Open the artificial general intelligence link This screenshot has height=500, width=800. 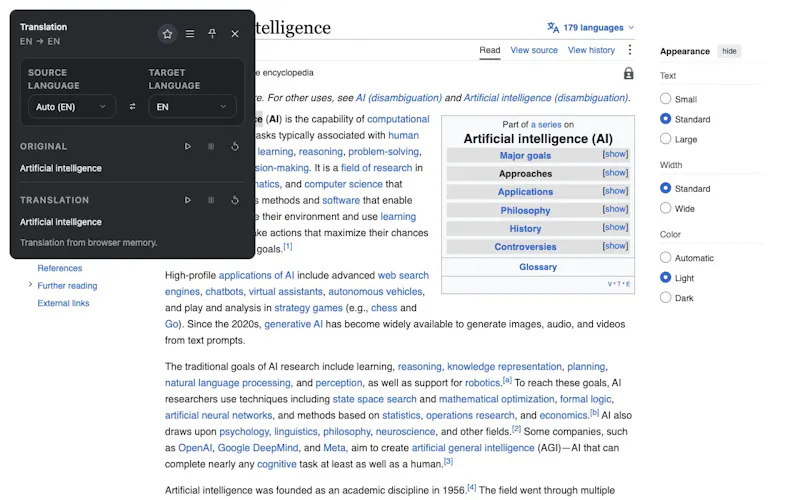473,447
